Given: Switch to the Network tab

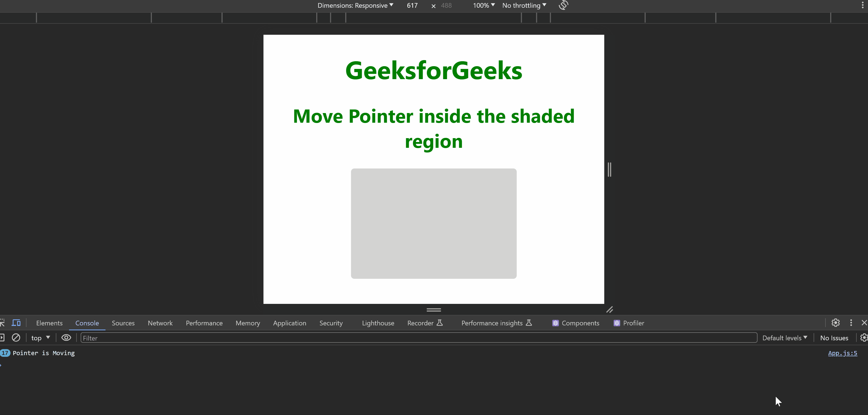Looking at the screenshot, I should point(160,323).
